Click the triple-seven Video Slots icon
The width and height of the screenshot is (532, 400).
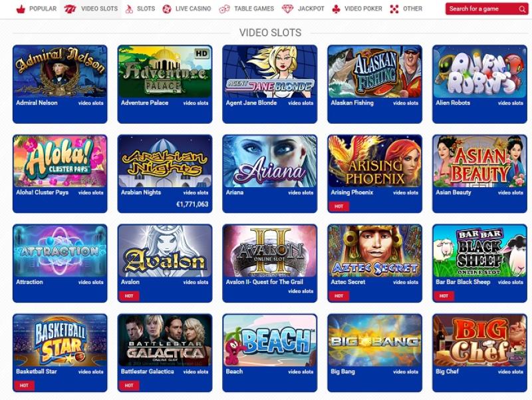point(70,9)
